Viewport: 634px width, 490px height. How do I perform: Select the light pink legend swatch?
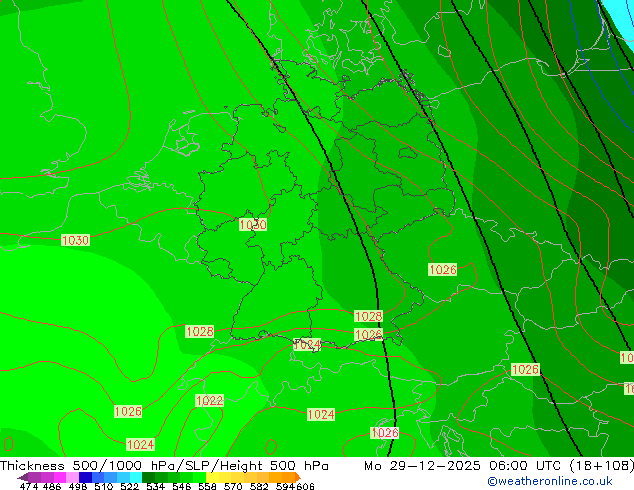click(72, 477)
